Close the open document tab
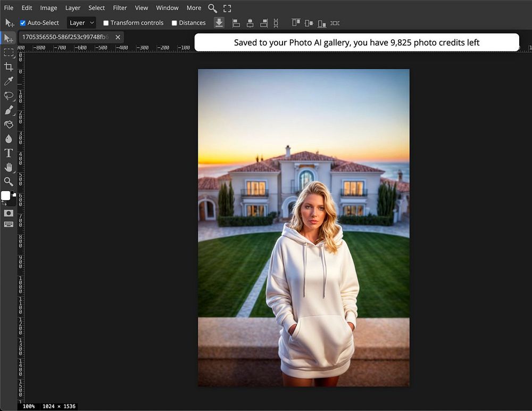Screen dimensions: 532x411 (118, 37)
